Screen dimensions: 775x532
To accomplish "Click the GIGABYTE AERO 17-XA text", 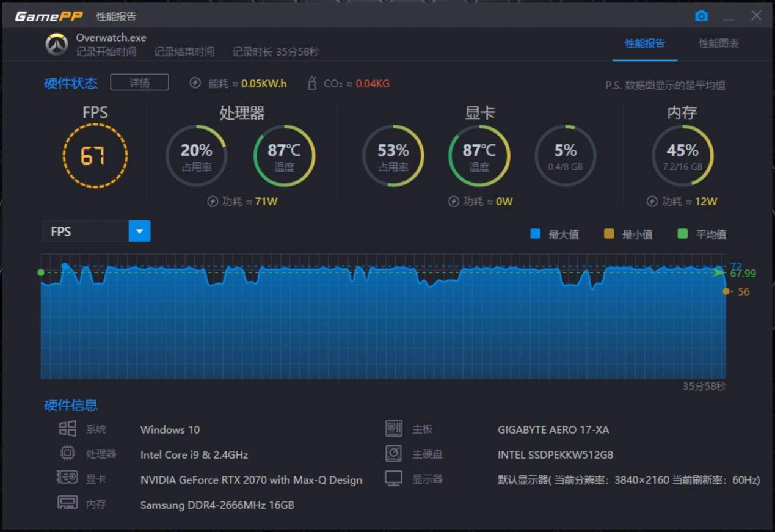I will 553,429.
